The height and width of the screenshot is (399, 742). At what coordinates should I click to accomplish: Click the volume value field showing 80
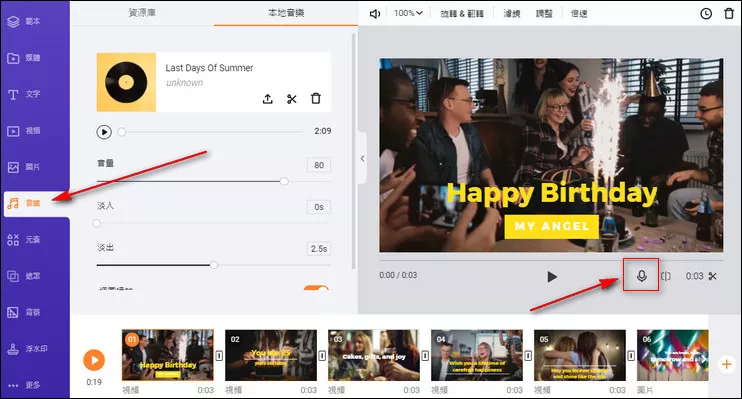[319, 165]
